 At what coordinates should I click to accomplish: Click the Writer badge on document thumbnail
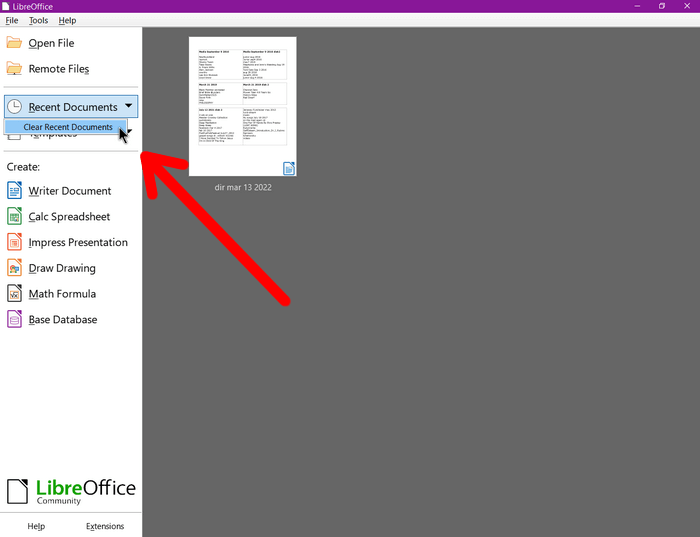click(289, 168)
